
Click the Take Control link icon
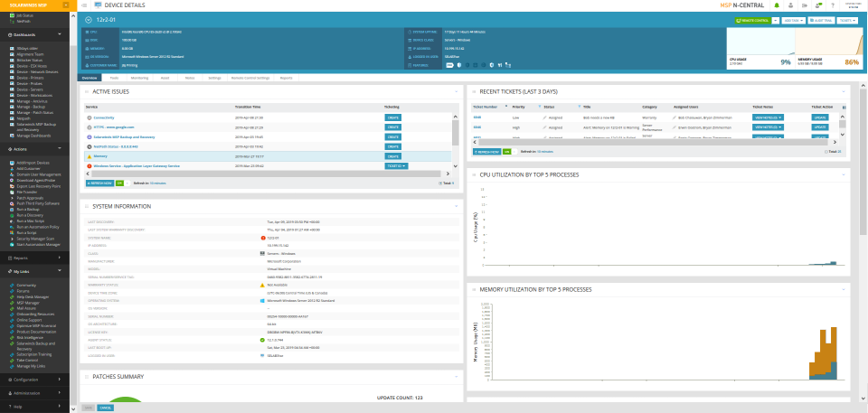point(12,361)
